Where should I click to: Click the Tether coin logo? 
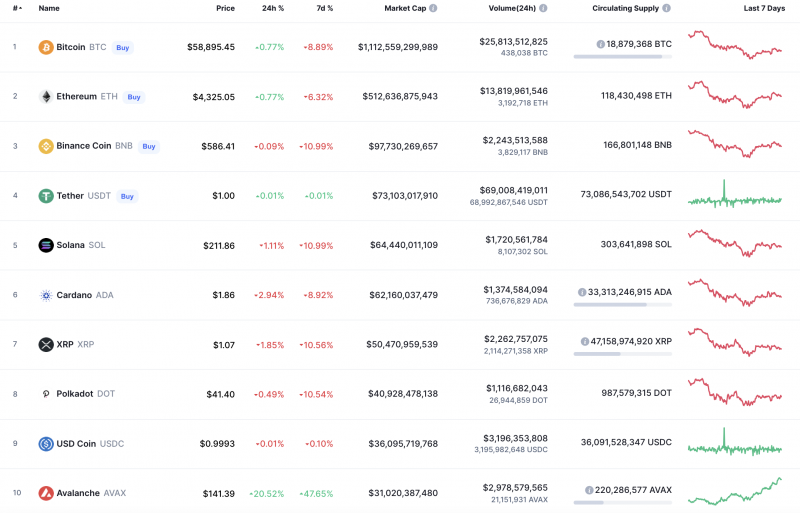[46, 196]
